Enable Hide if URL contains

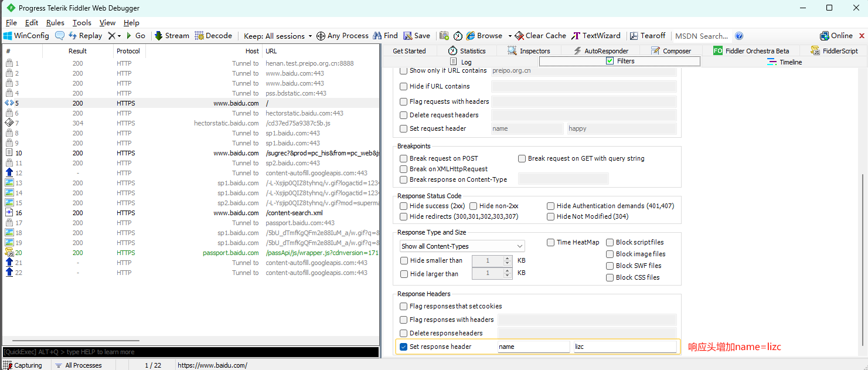coord(403,86)
